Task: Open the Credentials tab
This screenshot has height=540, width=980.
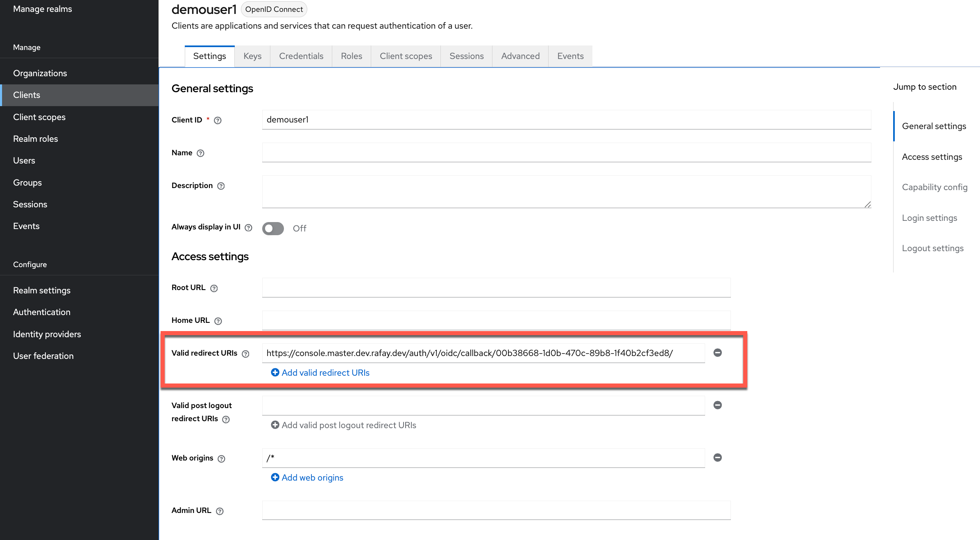Action: click(301, 56)
